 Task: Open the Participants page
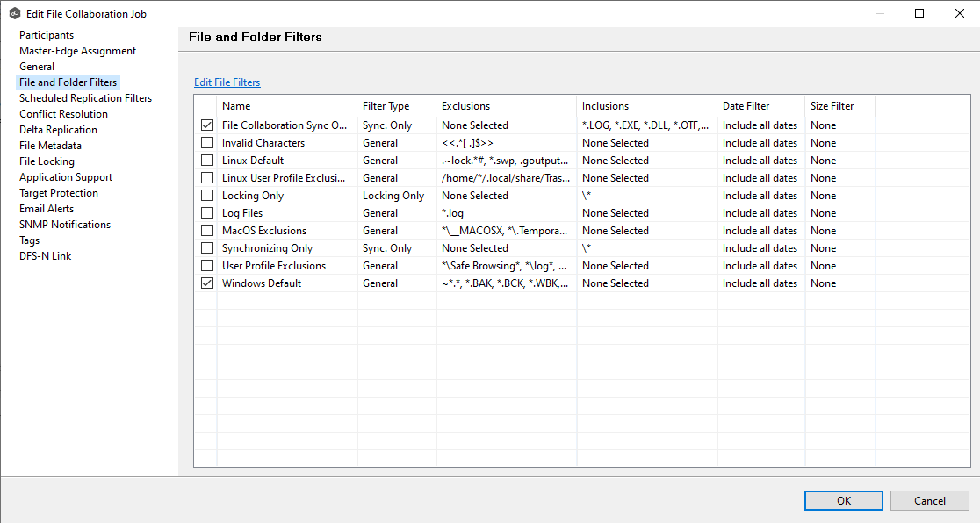47,35
